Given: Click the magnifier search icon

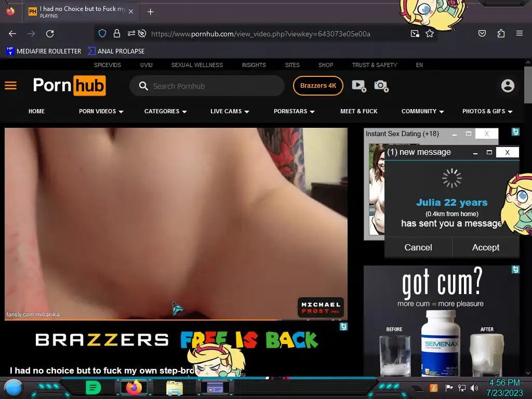Looking at the screenshot, I should (x=143, y=86).
